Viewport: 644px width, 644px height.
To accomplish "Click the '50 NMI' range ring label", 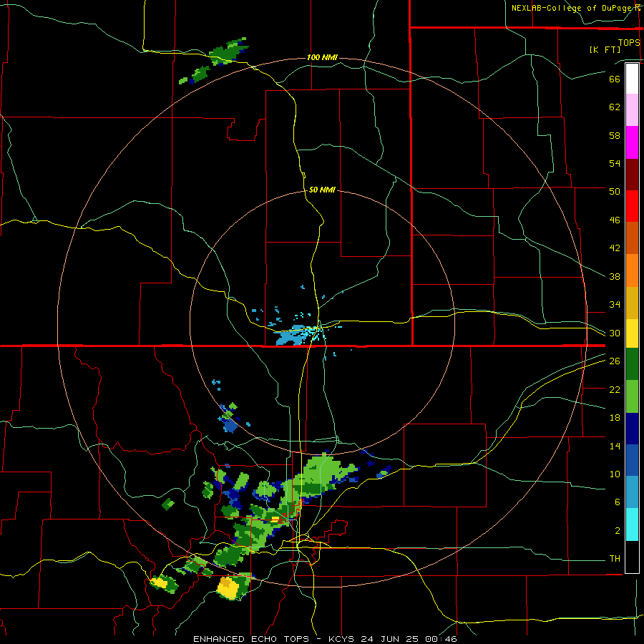I will pyautogui.click(x=322, y=190).
